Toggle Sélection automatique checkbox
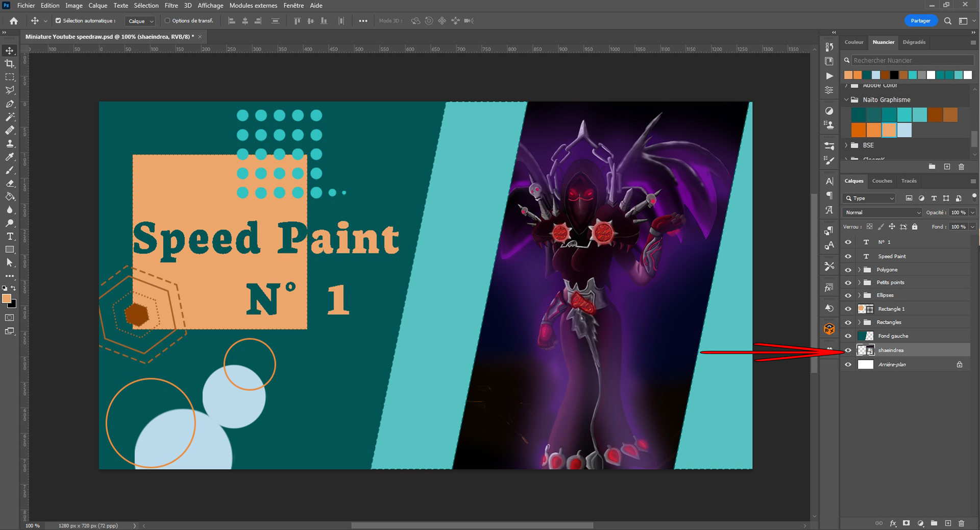Screen dimensions: 980x530 (58, 21)
